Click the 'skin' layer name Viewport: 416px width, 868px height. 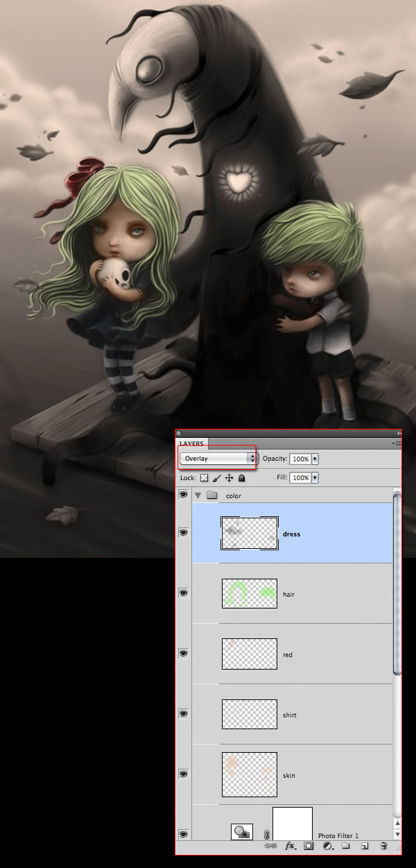coord(289,776)
